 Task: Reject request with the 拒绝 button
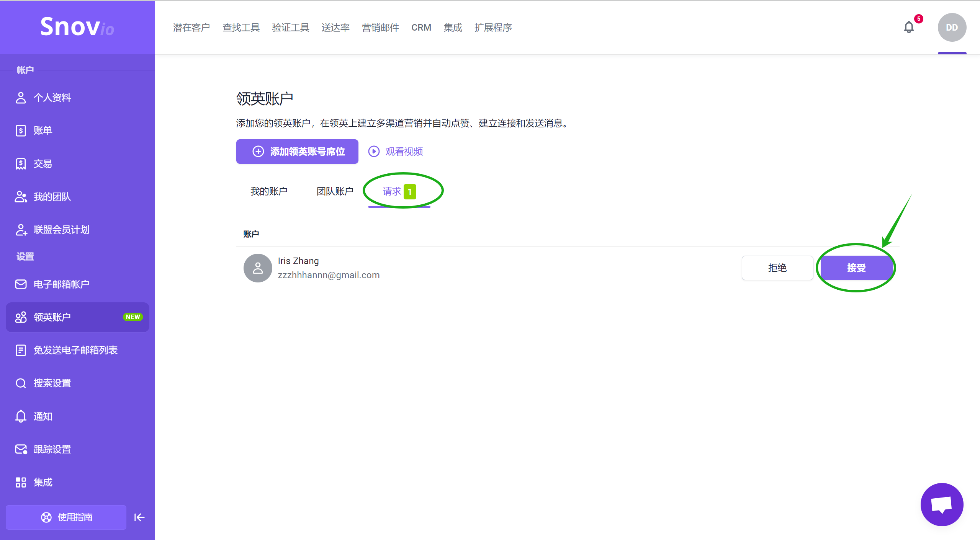click(777, 268)
